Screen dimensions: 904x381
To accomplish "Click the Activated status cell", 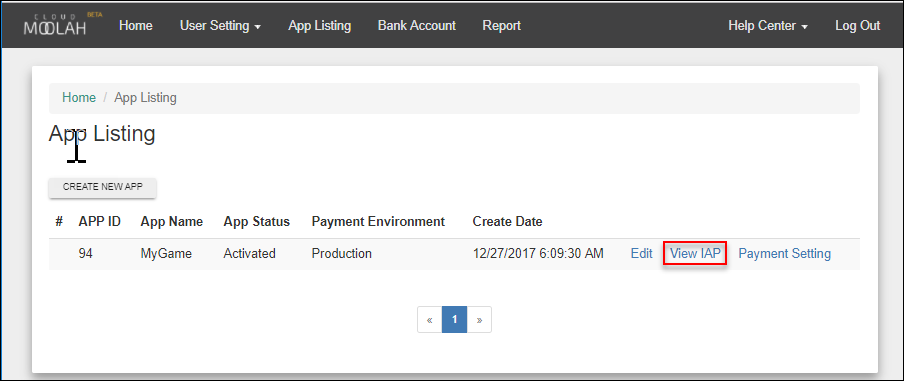I will 250,254.
